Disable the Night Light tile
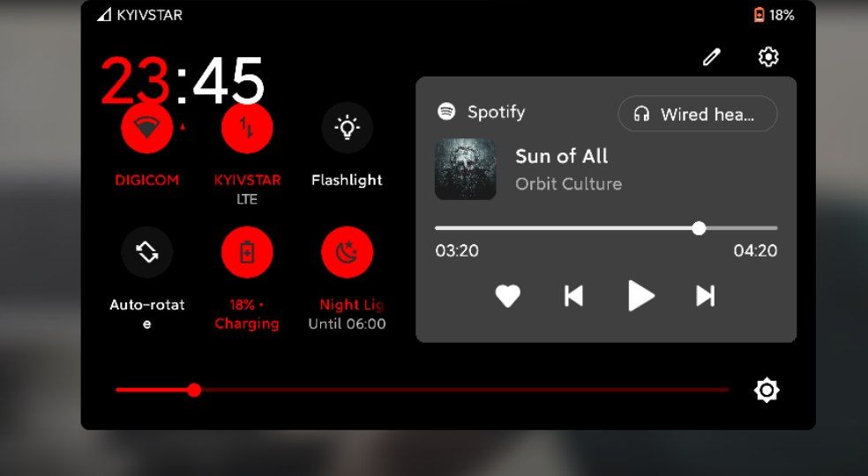 pyautogui.click(x=347, y=252)
